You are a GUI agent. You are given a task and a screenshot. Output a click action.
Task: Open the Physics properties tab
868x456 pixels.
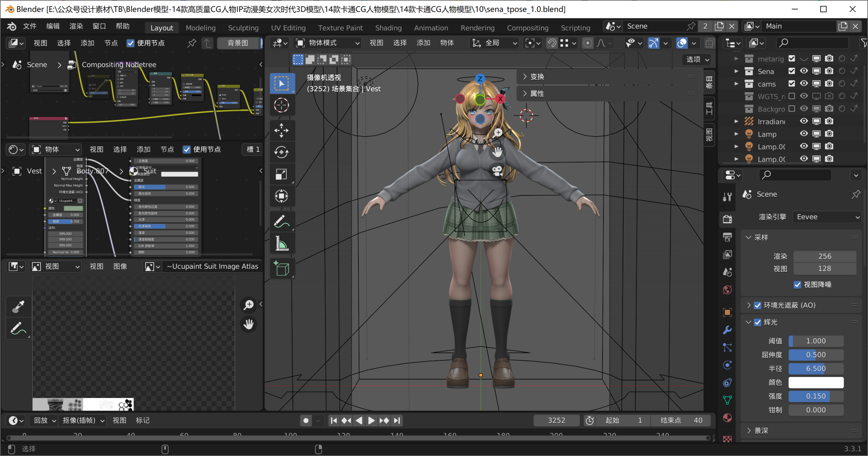(x=727, y=365)
